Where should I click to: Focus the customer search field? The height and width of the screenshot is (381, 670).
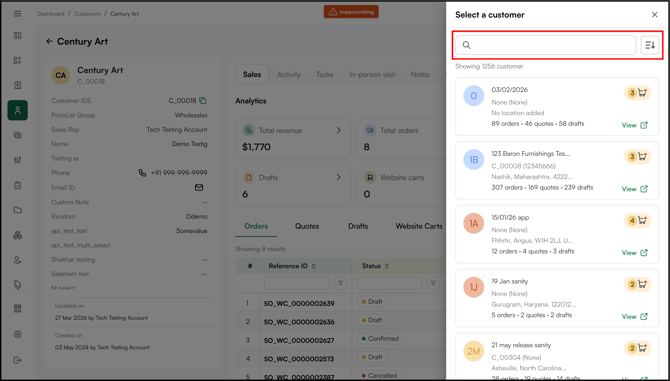pyautogui.click(x=546, y=45)
